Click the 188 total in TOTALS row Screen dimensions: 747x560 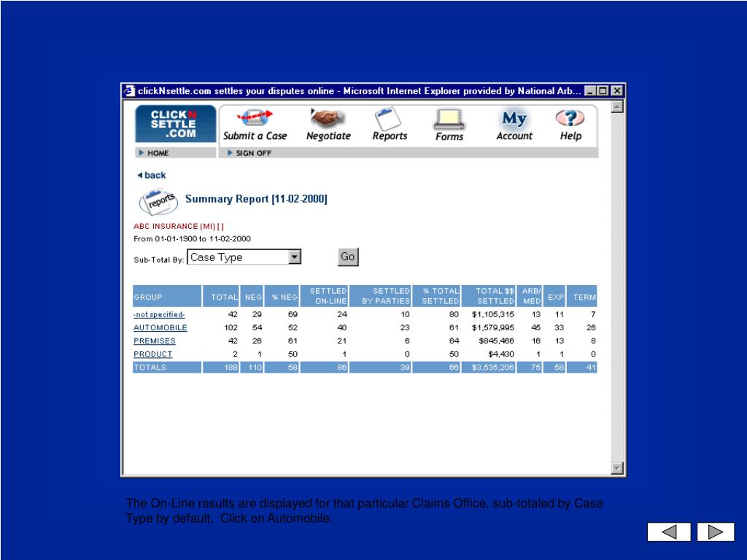tap(231, 367)
